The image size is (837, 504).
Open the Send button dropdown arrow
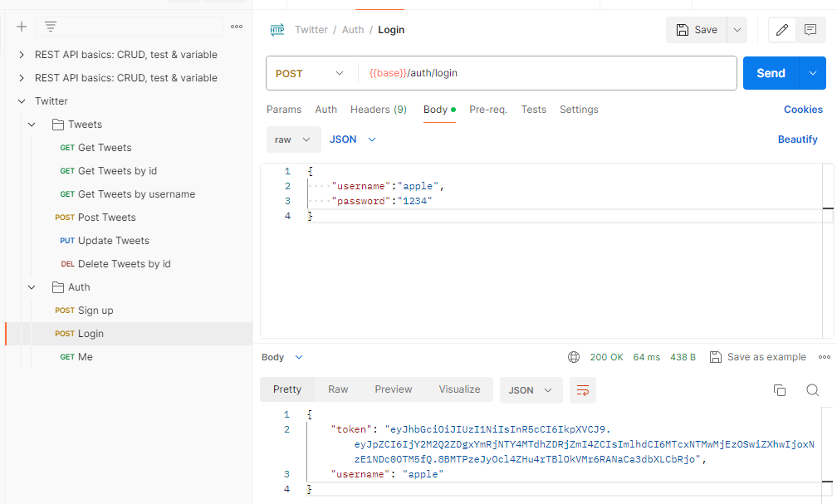[x=812, y=73]
